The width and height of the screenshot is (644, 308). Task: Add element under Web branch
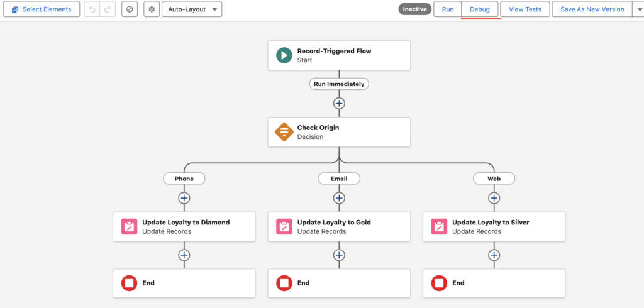[x=494, y=198]
